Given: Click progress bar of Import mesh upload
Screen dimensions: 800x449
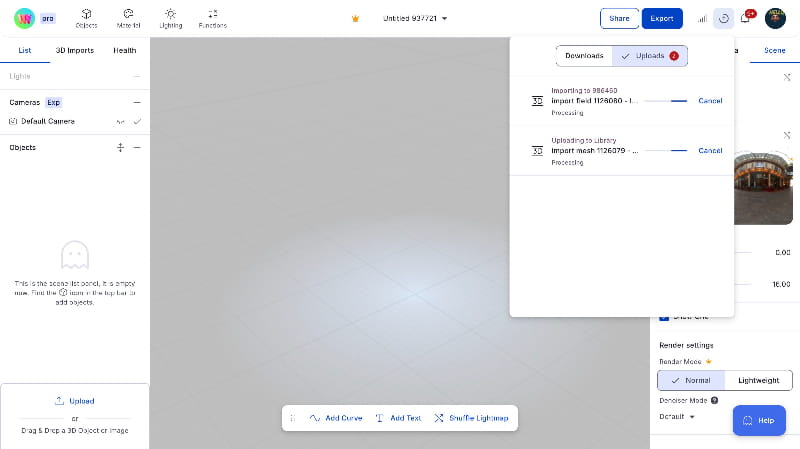Looking at the screenshot, I should [x=666, y=151].
